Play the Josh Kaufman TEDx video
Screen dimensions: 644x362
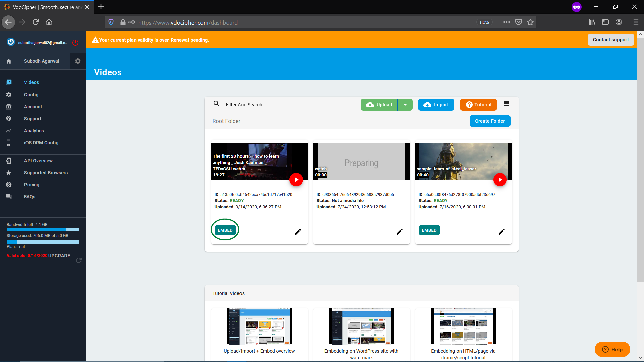coord(296,180)
